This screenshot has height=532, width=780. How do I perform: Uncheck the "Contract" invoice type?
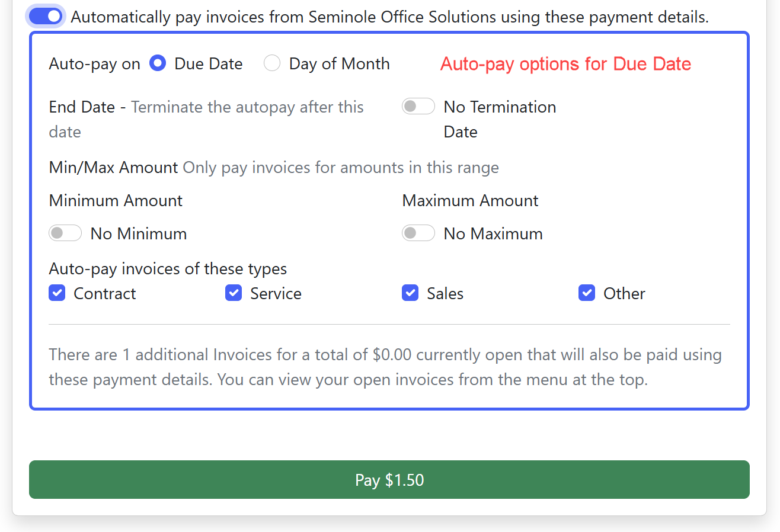tap(56, 293)
